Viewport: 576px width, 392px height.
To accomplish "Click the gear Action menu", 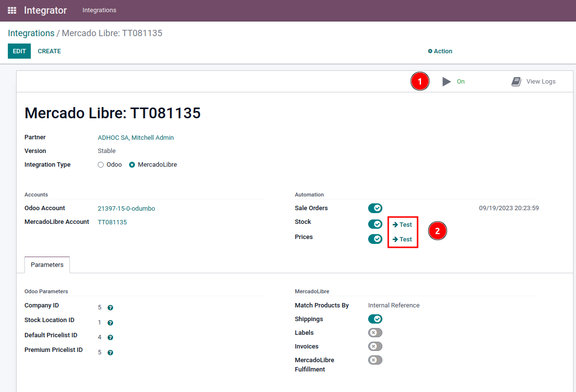I will 440,51.
